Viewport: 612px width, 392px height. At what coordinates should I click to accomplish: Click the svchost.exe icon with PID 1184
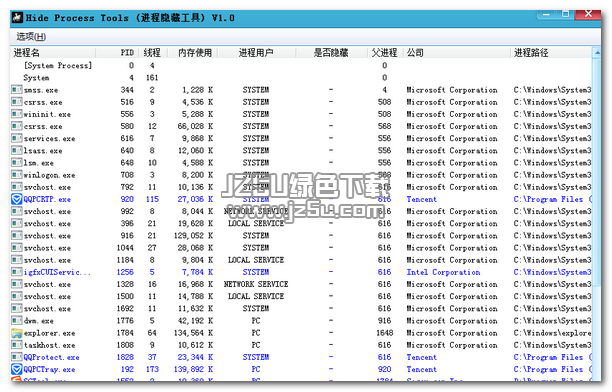[x=17, y=260]
